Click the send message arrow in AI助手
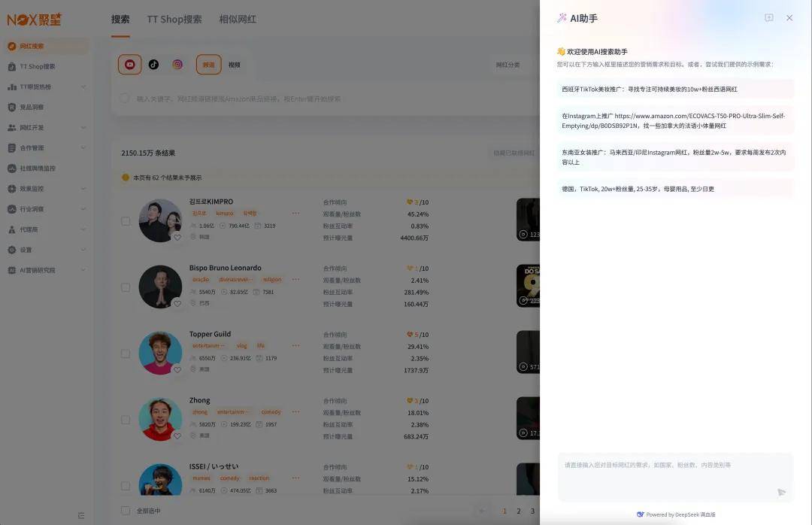The width and height of the screenshot is (812, 525). pyautogui.click(x=781, y=492)
